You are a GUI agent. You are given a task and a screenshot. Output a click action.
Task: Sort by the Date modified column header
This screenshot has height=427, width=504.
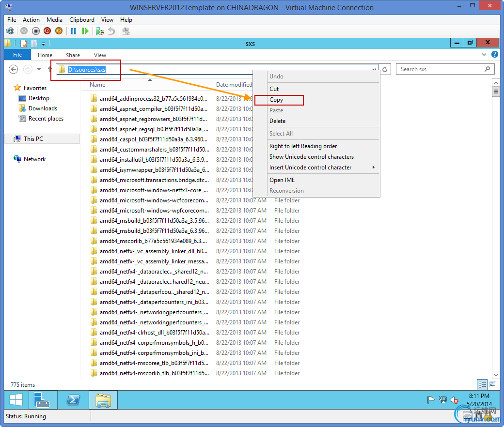(234, 85)
